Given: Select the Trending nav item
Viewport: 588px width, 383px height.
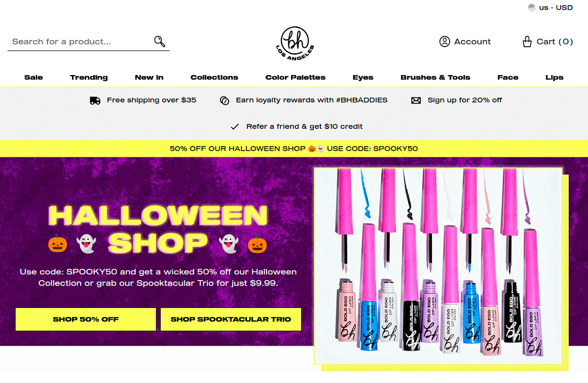Looking at the screenshot, I should [89, 77].
